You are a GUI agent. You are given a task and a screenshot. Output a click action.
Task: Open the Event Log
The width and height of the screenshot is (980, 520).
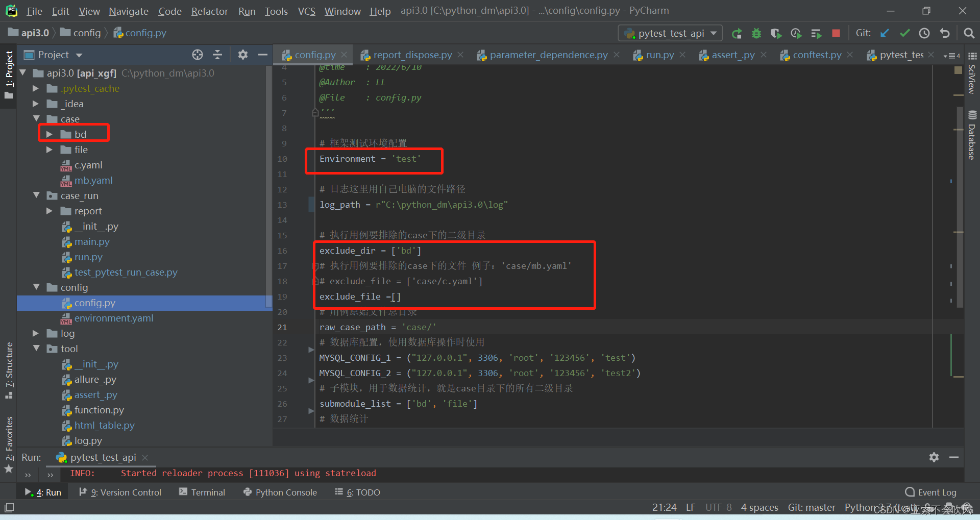point(931,492)
